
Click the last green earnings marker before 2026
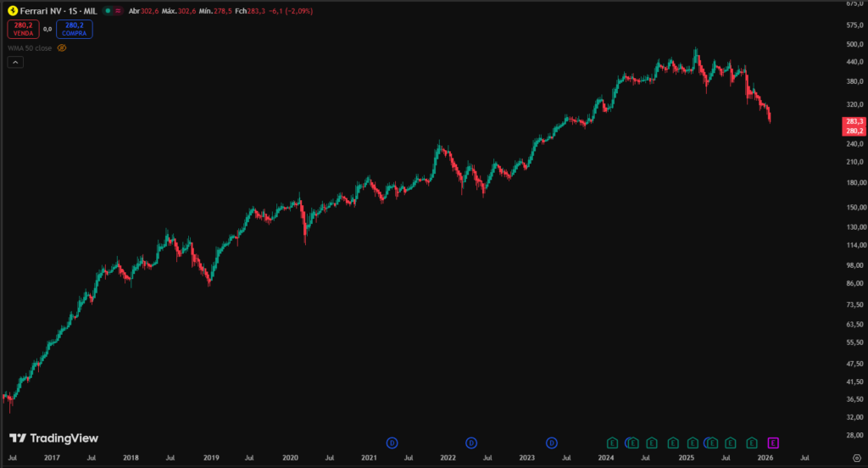(751, 443)
